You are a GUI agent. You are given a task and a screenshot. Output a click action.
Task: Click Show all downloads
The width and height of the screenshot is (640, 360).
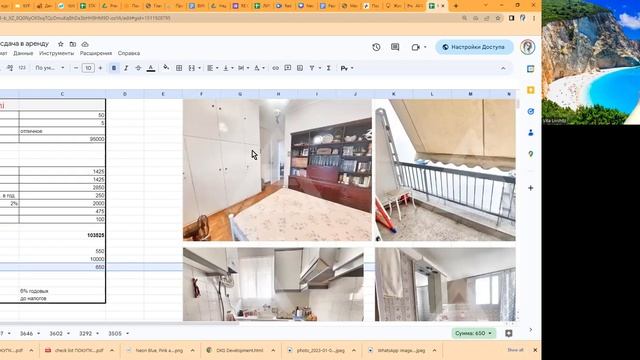(515, 350)
